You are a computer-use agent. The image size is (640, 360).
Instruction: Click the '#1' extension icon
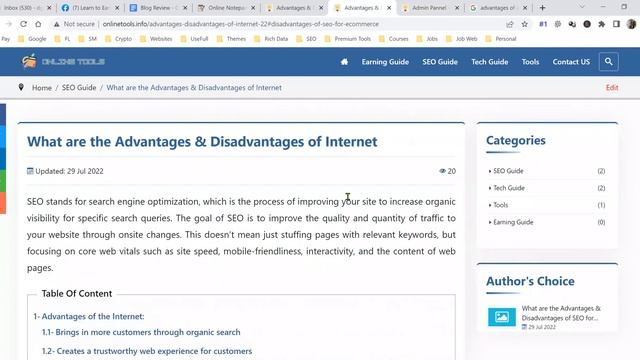tap(543, 24)
